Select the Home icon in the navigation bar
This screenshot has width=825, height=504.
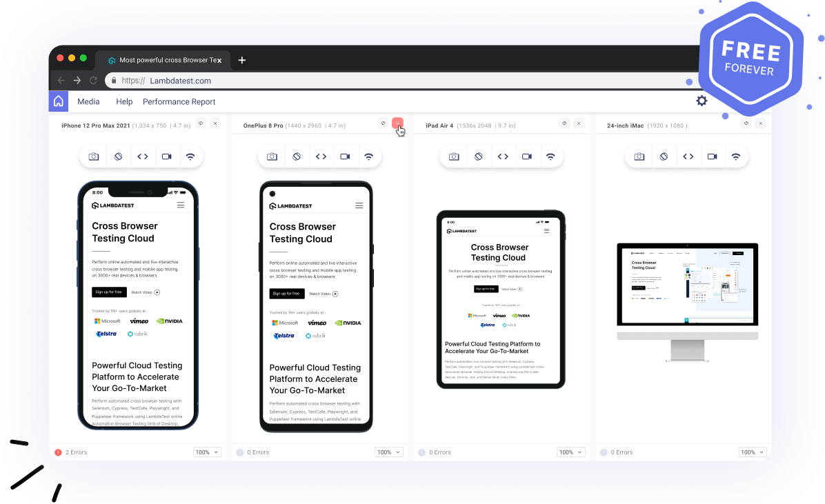[58, 101]
